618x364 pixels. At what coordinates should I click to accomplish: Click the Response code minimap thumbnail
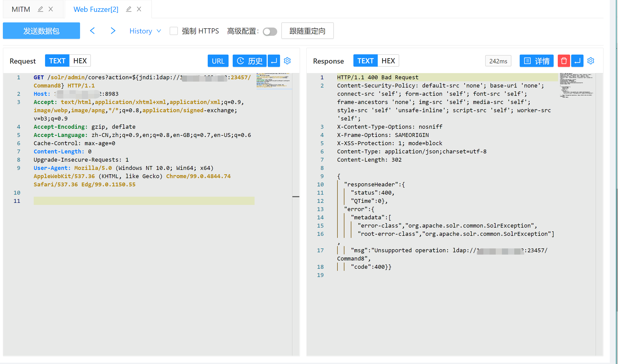tap(577, 85)
